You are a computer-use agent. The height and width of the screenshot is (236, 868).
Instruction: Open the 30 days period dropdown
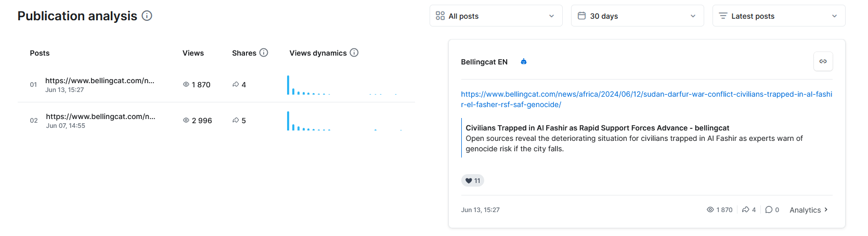click(x=637, y=16)
